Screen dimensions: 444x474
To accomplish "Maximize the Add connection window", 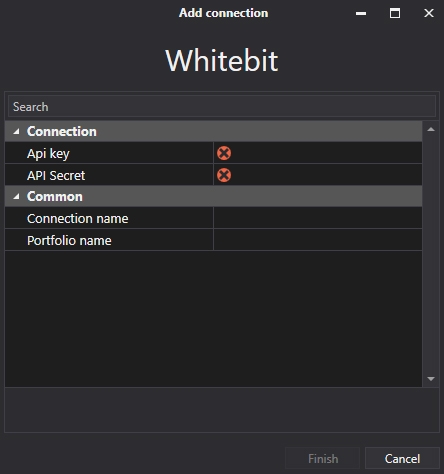I will (x=395, y=13).
